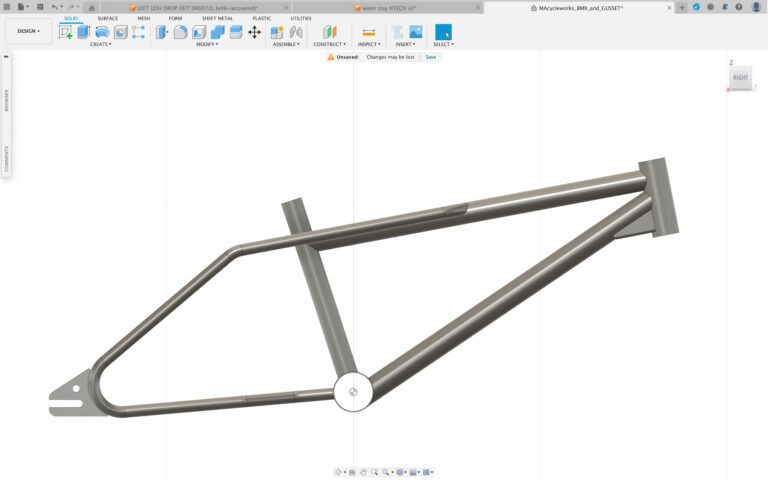Activate the Select tool

(x=443, y=32)
